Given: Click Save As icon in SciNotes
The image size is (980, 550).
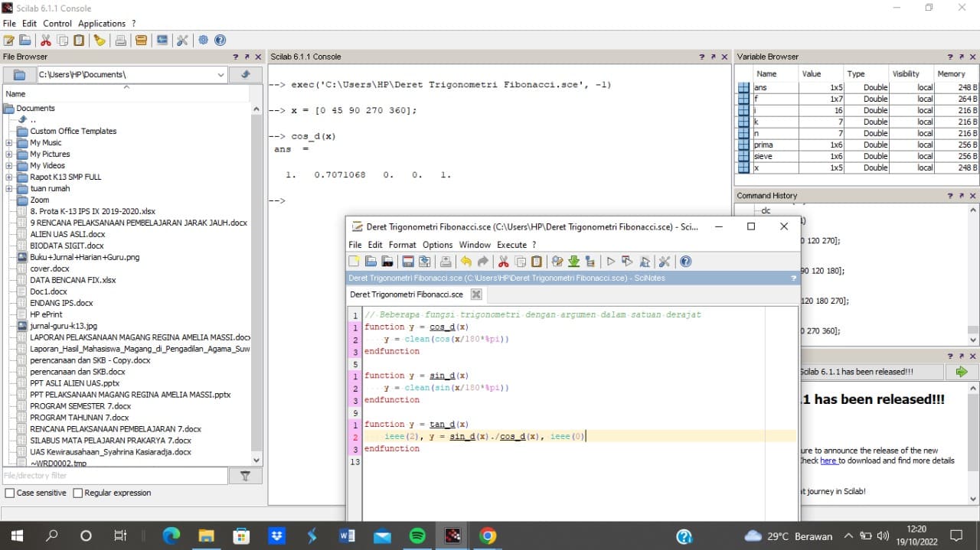Looking at the screenshot, I should click(424, 262).
